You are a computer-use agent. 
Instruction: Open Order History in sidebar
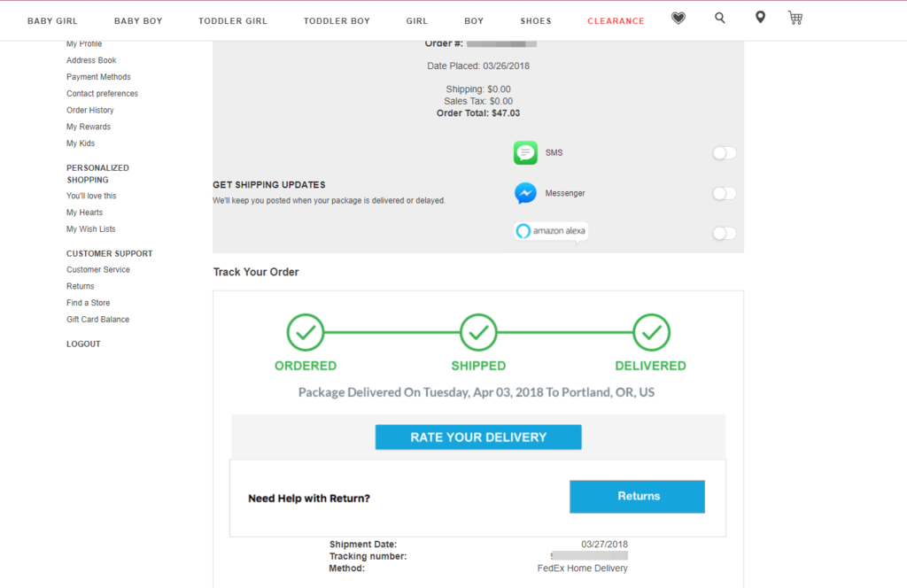coord(90,111)
